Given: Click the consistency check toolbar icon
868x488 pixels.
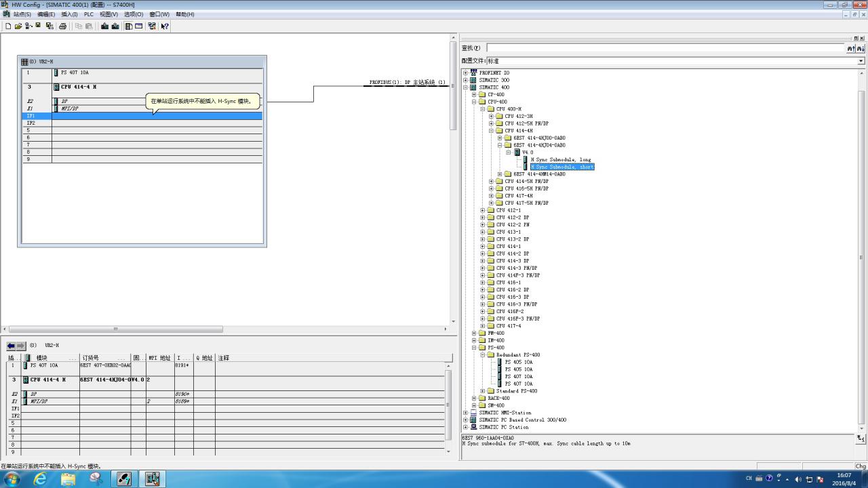Looking at the screenshot, I should tap(152, 26).
